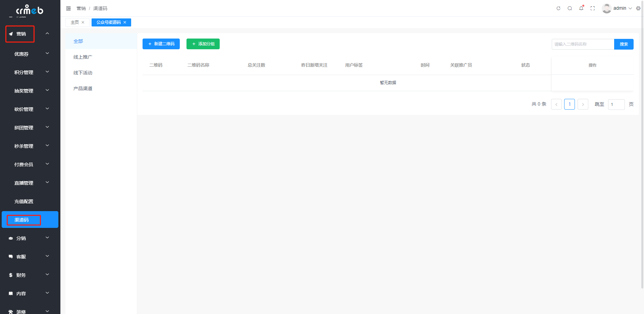The image size is (644, 314).
Task: Click the crmeb logo
Action: pyautogui.click(x=30, y=9)
